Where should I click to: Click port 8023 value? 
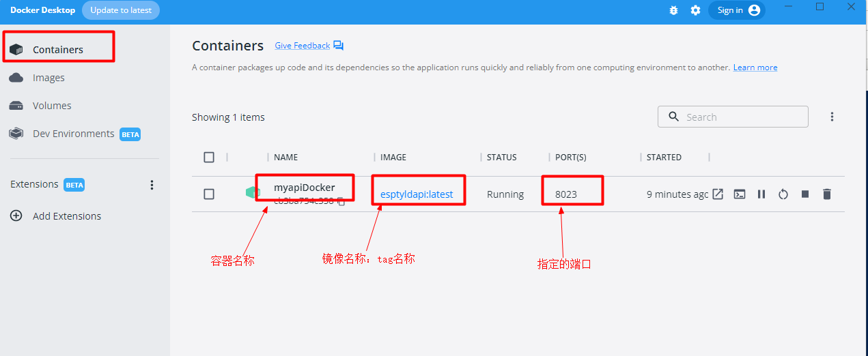point(566,194)
